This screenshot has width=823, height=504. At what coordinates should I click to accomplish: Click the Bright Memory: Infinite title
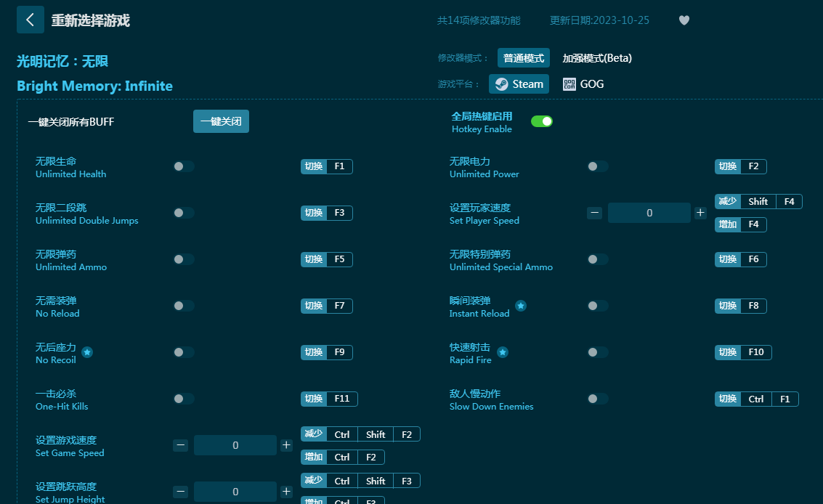tap(94, 86)
